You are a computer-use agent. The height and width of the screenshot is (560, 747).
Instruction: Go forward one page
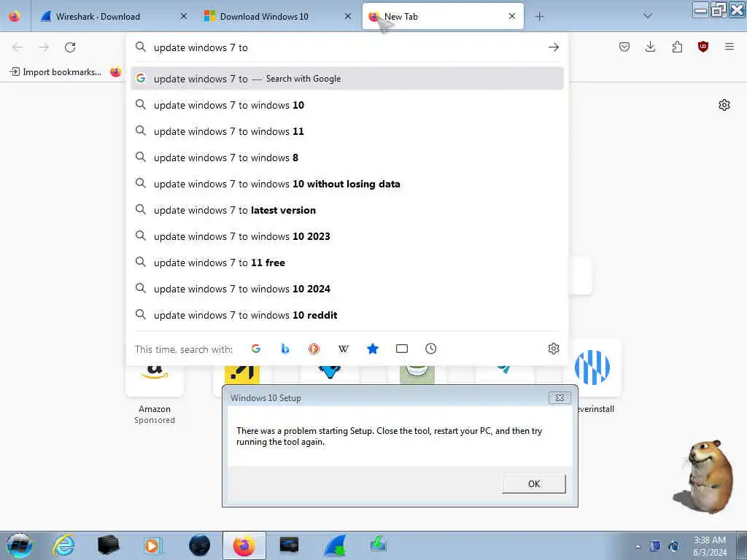(x=44, y=47)
